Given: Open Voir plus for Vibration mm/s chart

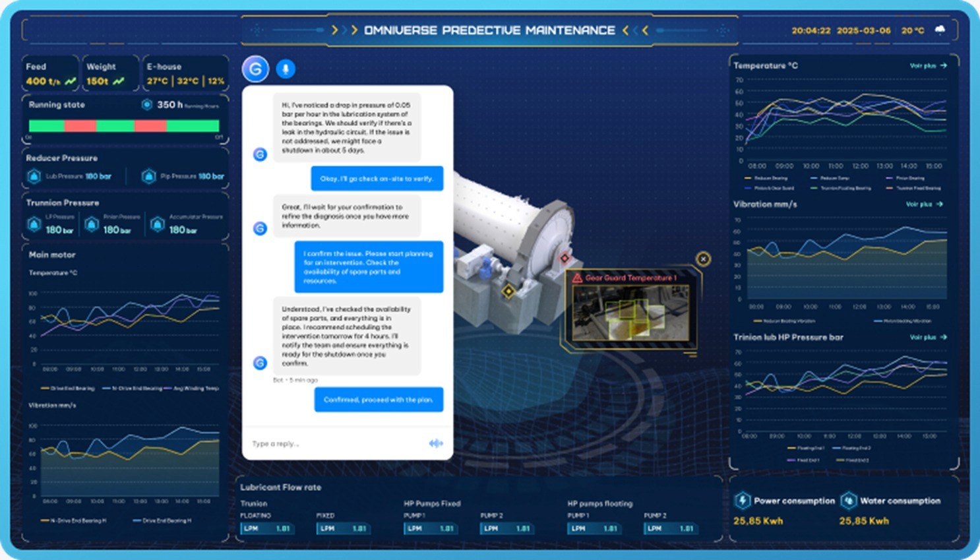Looking at the screenshot, I should click(x=924, y=204).
